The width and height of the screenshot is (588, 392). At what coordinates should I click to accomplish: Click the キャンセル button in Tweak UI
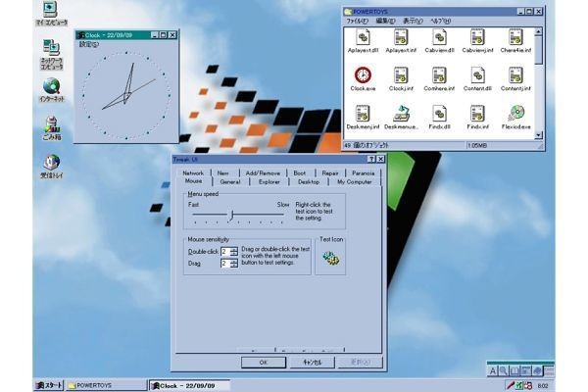point(312,363)
